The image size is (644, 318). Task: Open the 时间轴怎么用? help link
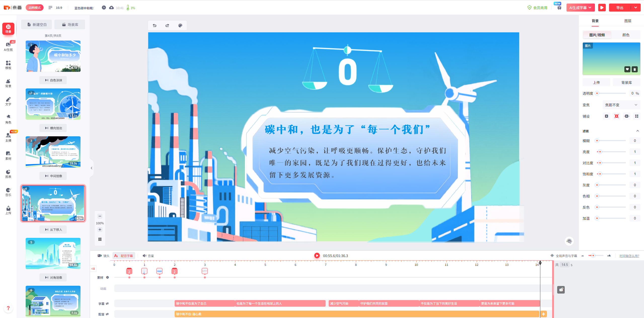[629, 256]
